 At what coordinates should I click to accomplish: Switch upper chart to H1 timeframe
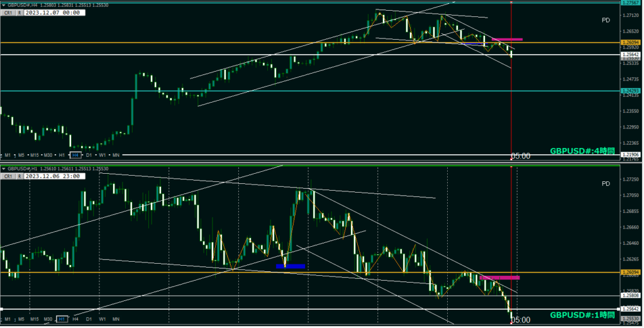(x=62, y=155)
